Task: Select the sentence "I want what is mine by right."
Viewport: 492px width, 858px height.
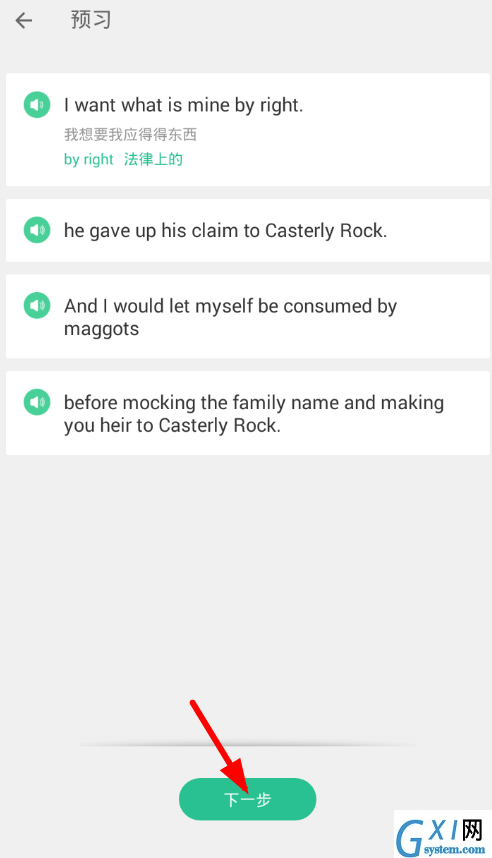Action: (x=183, y=105)
